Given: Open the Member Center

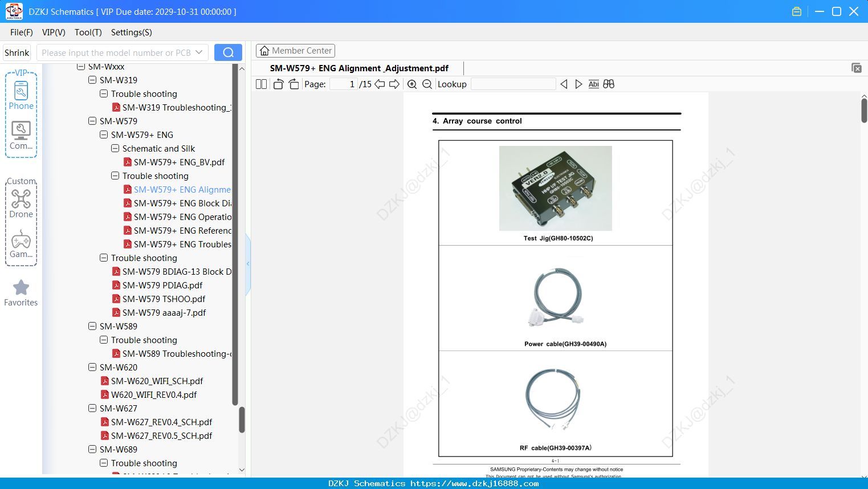Looking at the screenshot, I should 295,51.
